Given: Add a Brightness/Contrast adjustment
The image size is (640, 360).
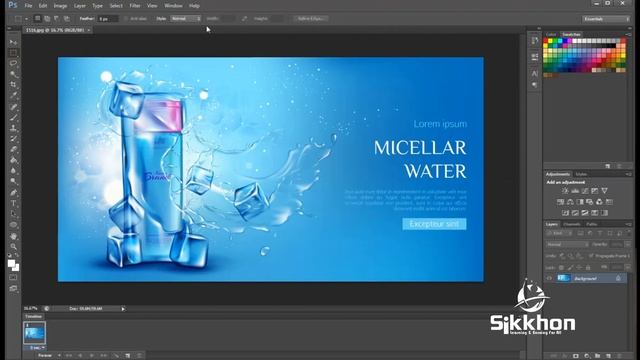Looking at the screenshot, I should [x=565, y=191].
